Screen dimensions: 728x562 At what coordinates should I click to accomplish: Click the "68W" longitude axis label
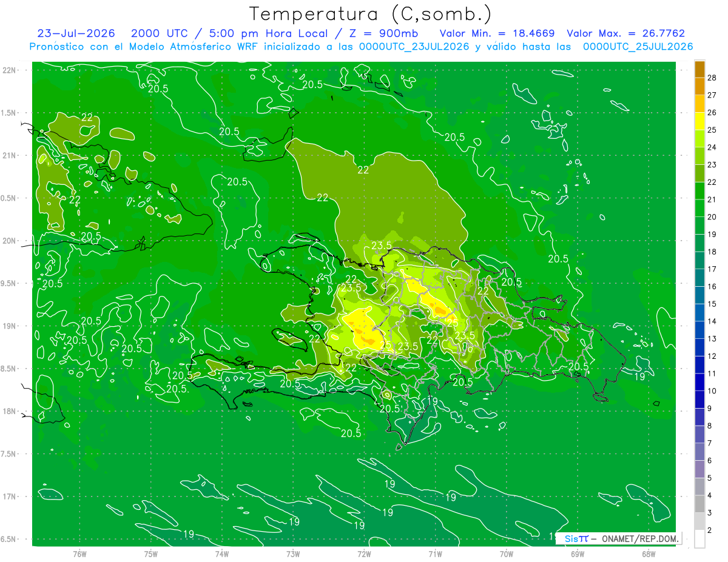click(649, 554)
